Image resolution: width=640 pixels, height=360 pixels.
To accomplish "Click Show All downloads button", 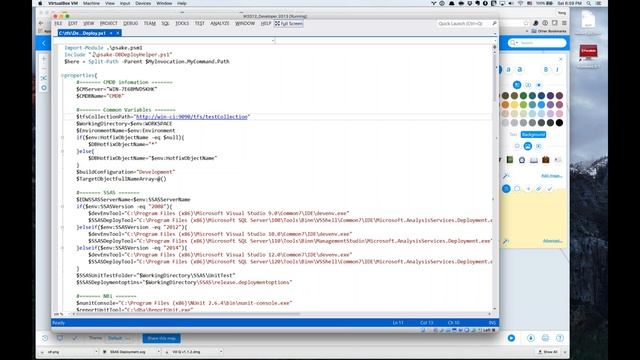I will (x=548, y=352).
